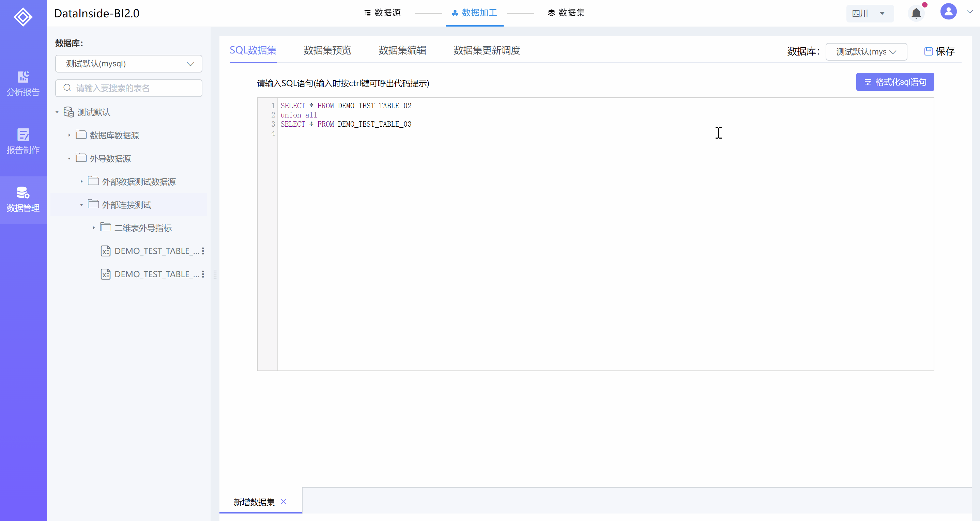Close the 新增数据集 tab
Image resolution: width=980 pixels, height=521 pixels.
[x=284, y=502]
